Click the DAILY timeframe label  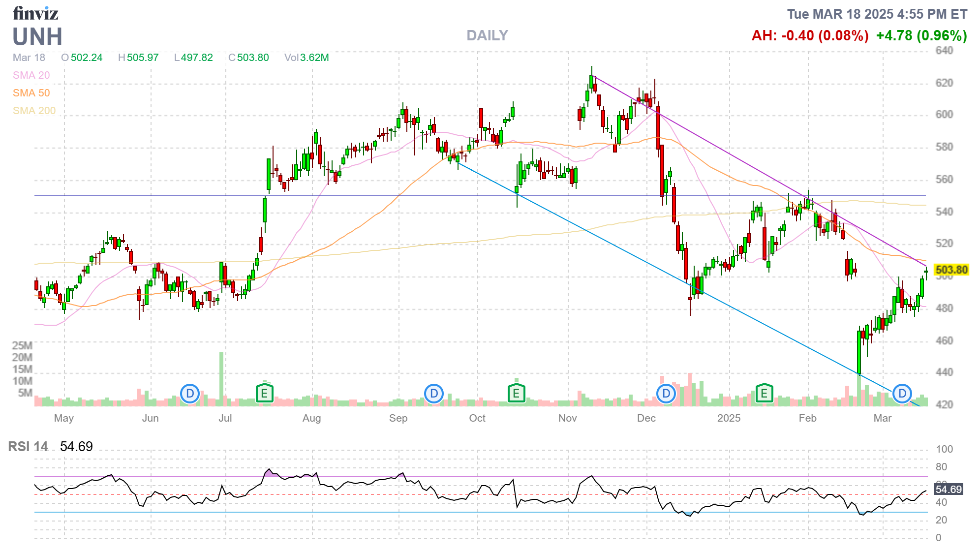487,35
